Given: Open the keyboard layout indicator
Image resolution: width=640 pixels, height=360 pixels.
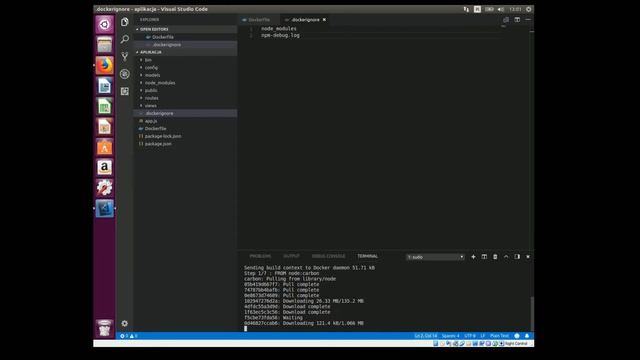Looking at the screenshot, I should coord(477,9).
